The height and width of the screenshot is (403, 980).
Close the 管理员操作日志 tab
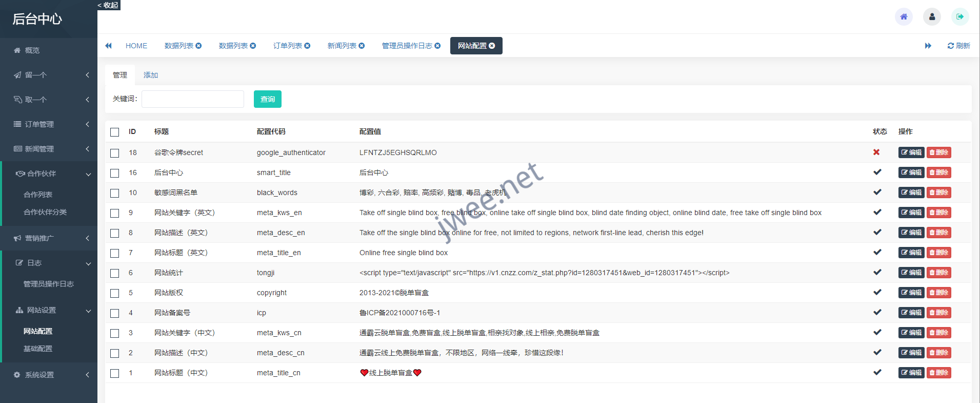pos(437,46)
